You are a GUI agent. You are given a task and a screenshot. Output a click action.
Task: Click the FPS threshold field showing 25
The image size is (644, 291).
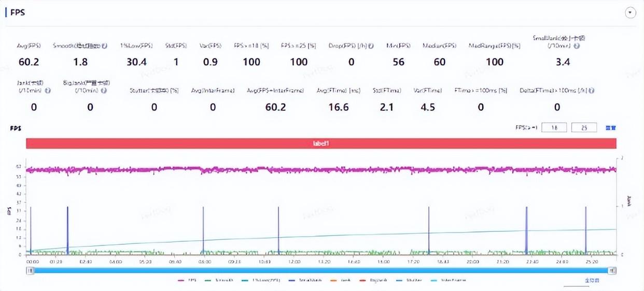coord(584,127)
